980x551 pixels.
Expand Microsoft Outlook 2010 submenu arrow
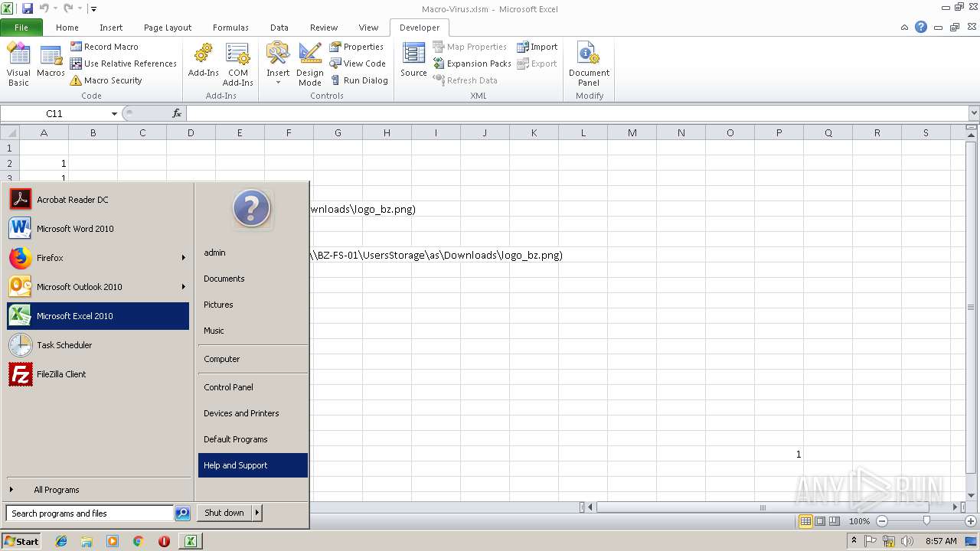[183, 287]
